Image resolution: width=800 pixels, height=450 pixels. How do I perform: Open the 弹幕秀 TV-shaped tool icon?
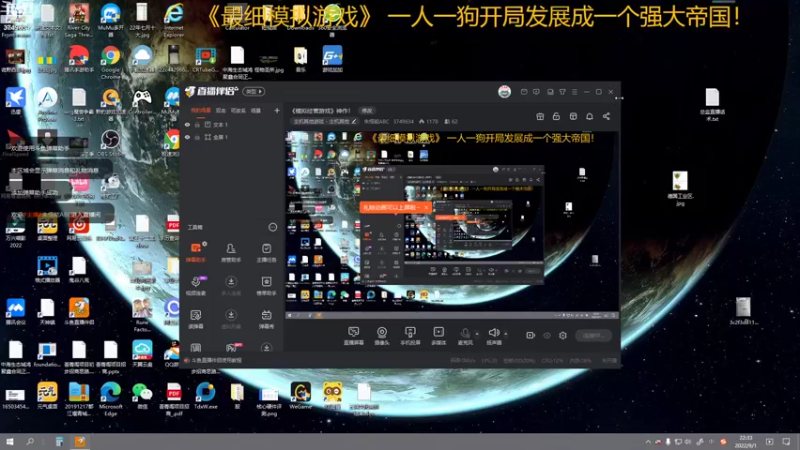click(x=266, y=319)
